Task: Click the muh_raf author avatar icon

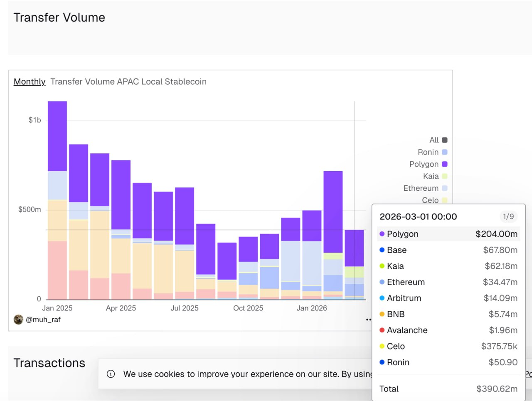Action: 18,320
